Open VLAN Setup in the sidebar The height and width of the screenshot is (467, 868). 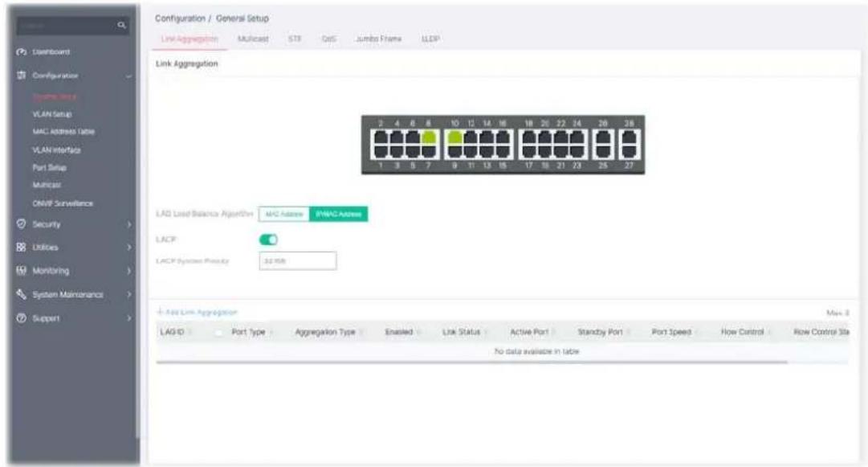(x=52, y=114)
